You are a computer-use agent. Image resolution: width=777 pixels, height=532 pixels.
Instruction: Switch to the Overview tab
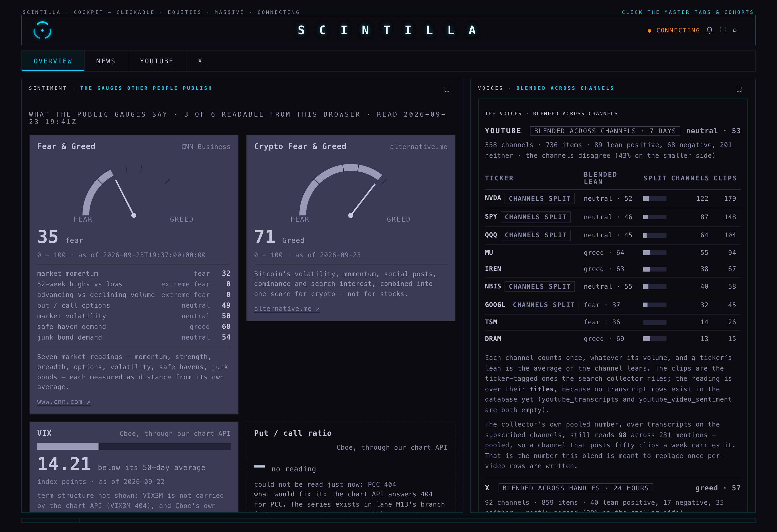point(53,61)
